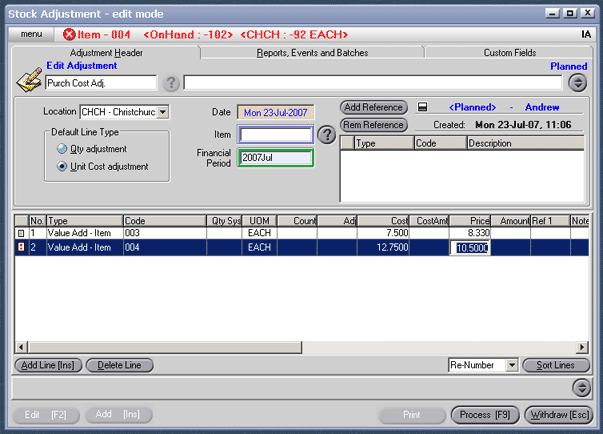Click row 1 marker icon in lines grid

pyautogui.click(x=21, y=233)
